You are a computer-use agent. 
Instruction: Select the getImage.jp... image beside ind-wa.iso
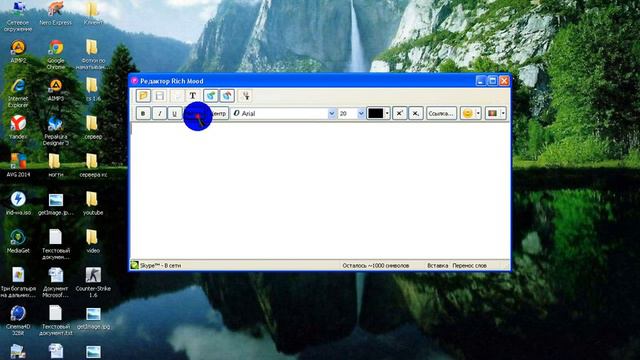point(56,204)
